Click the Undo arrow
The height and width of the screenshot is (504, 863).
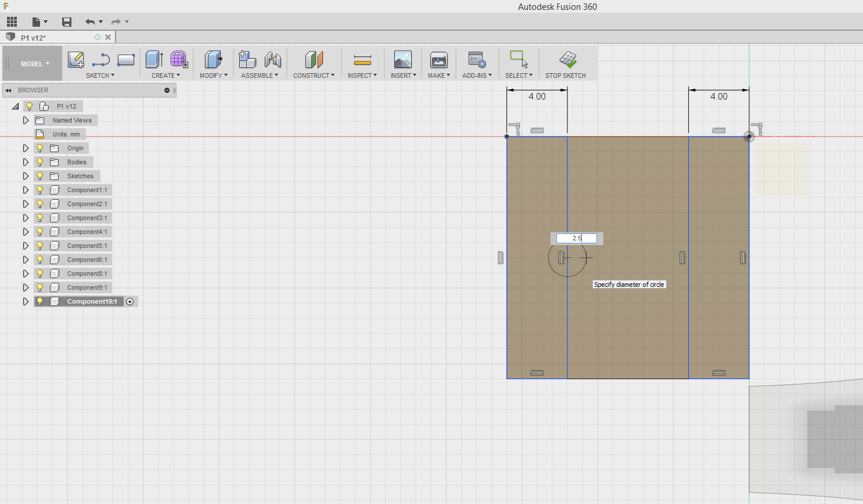coord(90,22)
